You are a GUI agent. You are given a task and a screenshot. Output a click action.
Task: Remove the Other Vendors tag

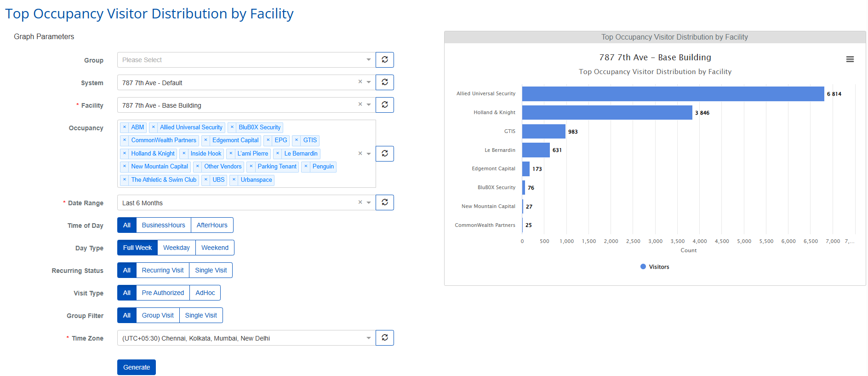pos(198,167)
